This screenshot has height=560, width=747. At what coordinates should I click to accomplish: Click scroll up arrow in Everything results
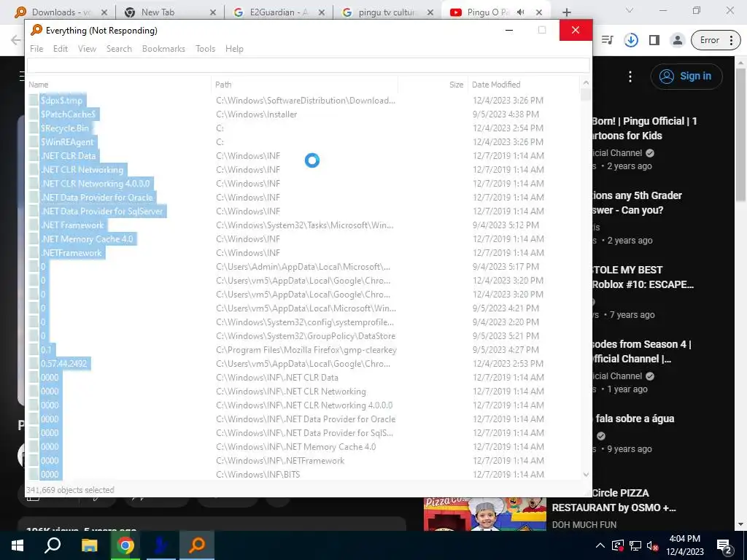[586, 83]
